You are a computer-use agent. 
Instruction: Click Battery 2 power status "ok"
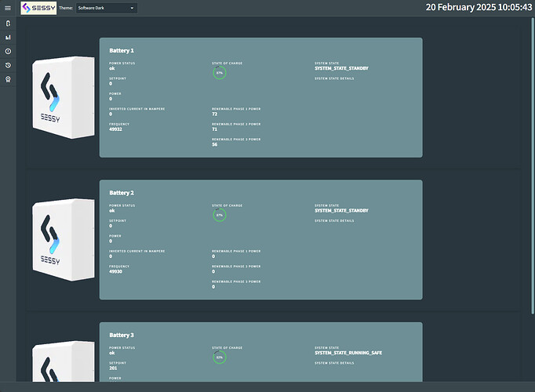point(112,211)
